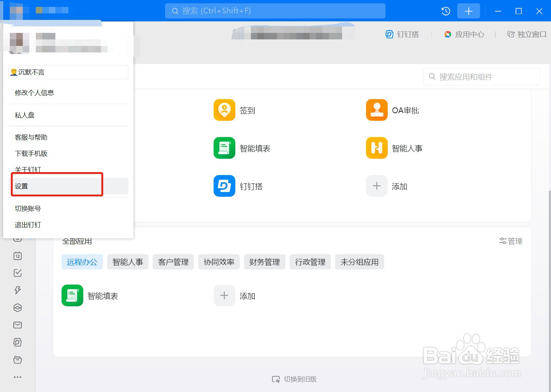Screen dimensions: 551x392
Task: Choose 退出钉钉 in the profile menu
Action: 68,225
